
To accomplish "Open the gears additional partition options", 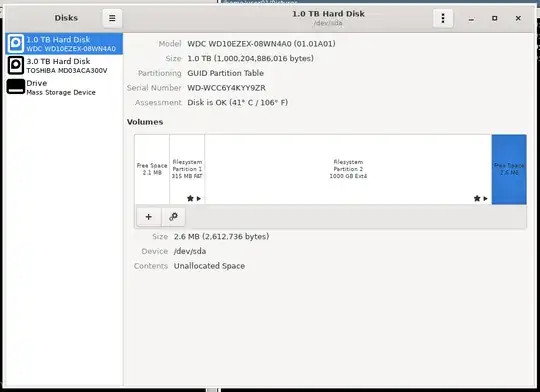I will coord(173,217).
